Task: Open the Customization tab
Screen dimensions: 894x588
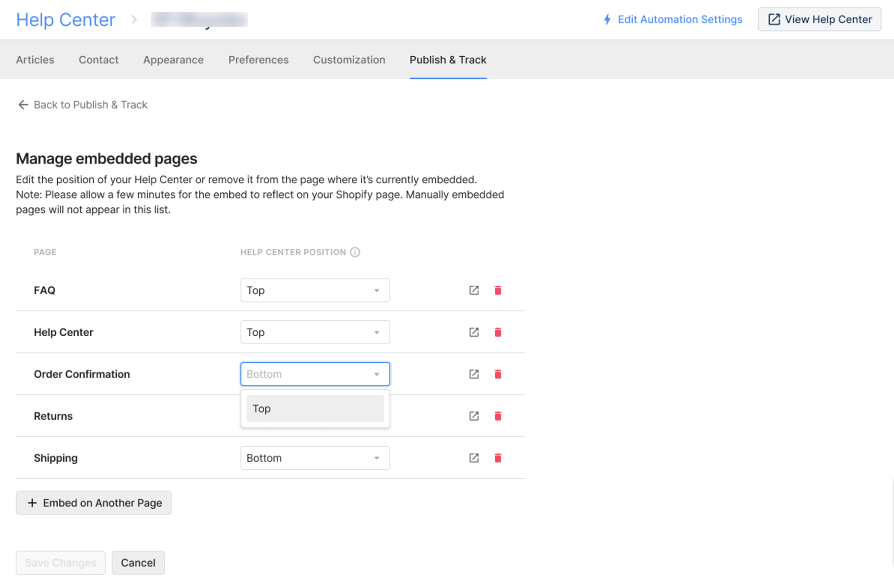Action: pyautogui.click(x=349, y=60)
